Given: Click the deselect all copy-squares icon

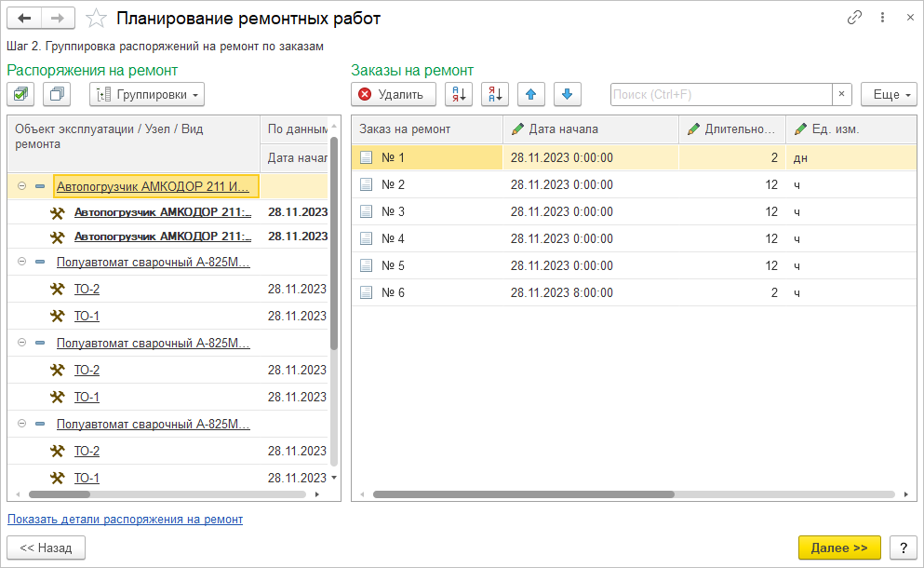Looking at the screenshot, I should (57, 94).
